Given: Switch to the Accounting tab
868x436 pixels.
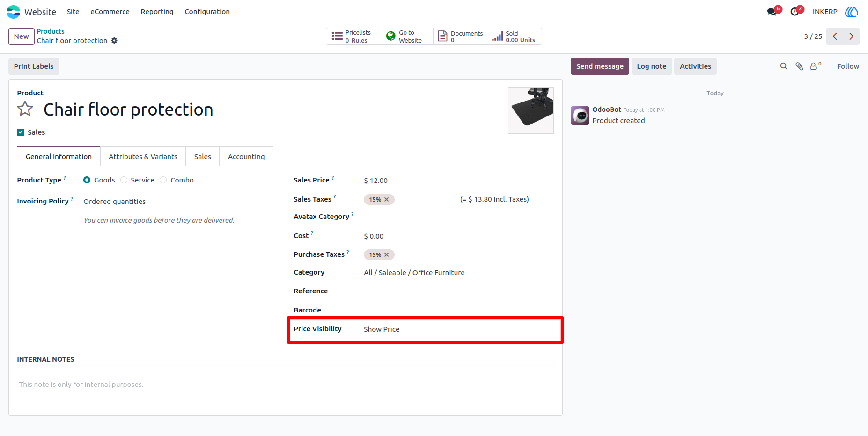Looking at the screenshot, I should coord(246,157).
